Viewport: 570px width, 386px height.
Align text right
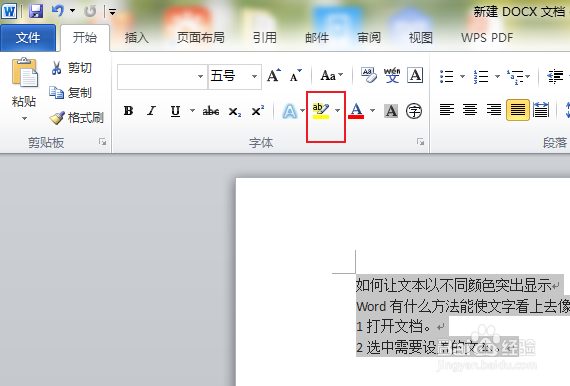[494, 110]
